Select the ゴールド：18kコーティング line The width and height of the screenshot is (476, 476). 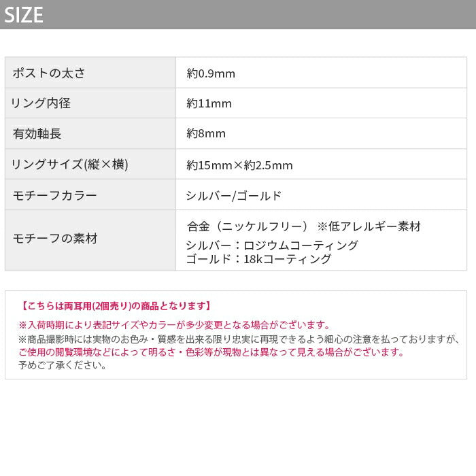[x=258, y=259]
